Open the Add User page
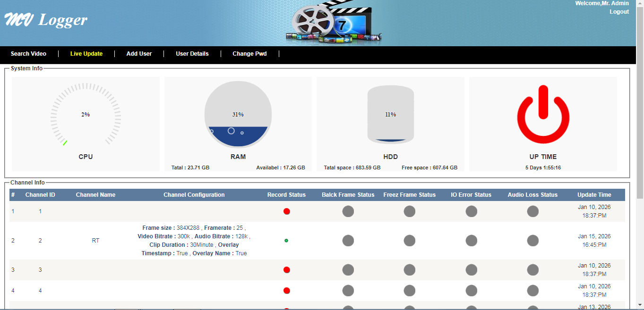 coord(139,53)
